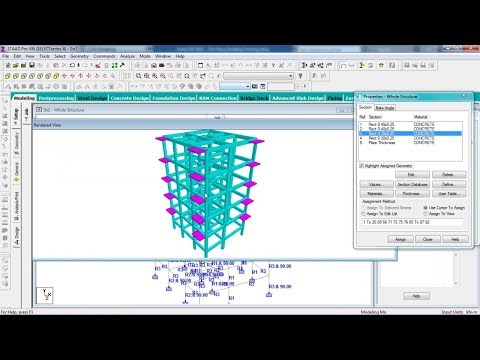Click the isometric view cube icon

(x=56, y=76)
